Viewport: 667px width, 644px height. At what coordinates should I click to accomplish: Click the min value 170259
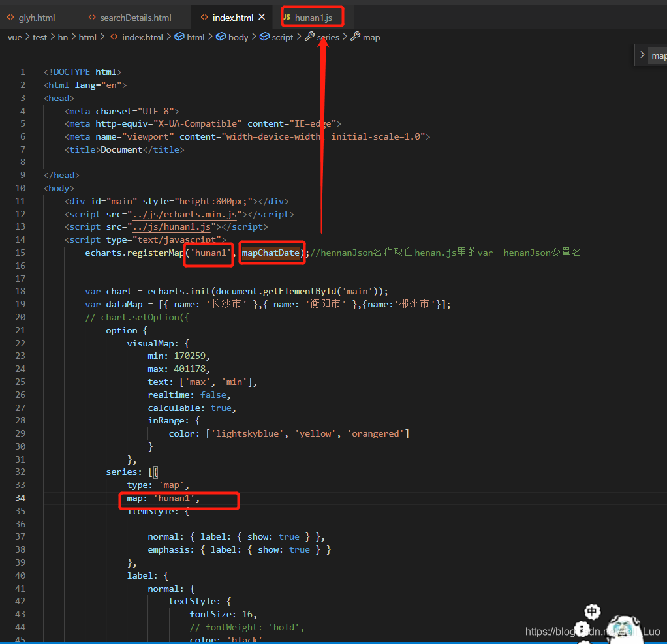[190, 356]
